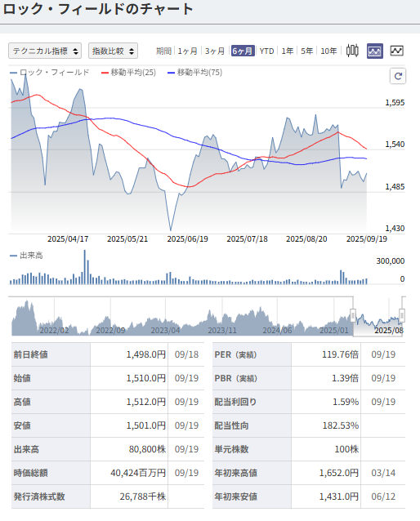
Task: Click the PER value 119.76倍
Action: coord(340,354)
